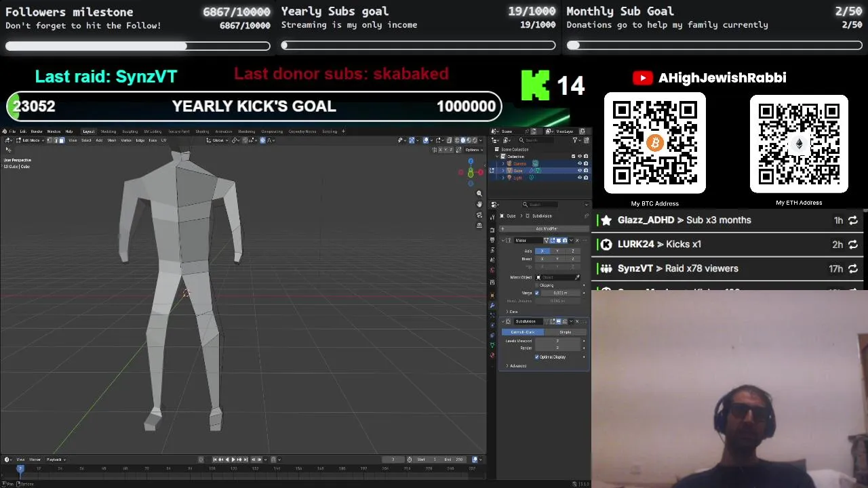This screenshot has width=868, height=488.
Task: Switch to the Modeling workspace tab
Action: click(108, 131)
